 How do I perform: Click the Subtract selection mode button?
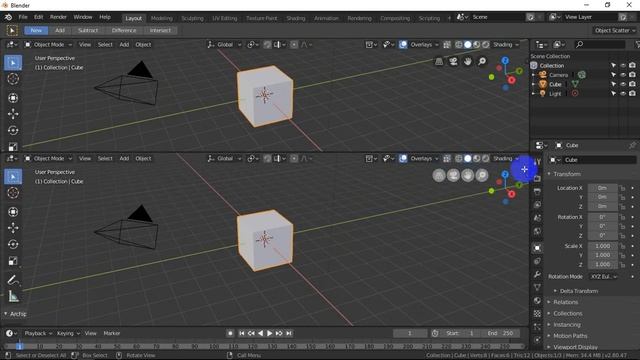pos(88,31)
